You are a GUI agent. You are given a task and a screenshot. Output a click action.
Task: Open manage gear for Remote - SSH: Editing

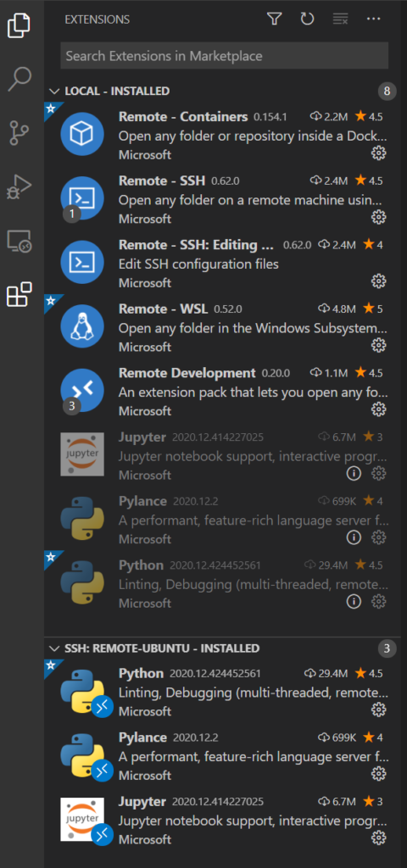tap(378, 281)
